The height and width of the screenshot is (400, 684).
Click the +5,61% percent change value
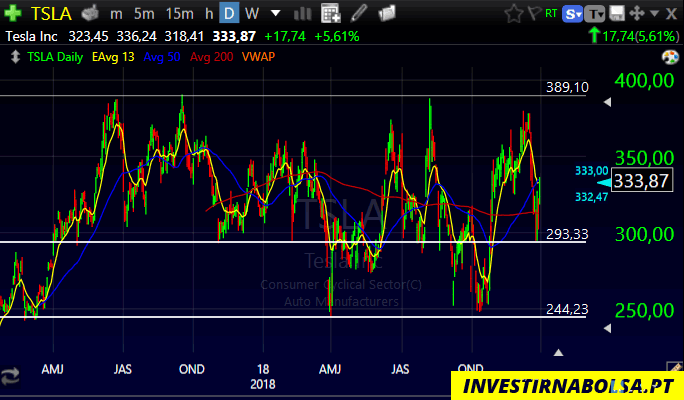tap(337, 36)
